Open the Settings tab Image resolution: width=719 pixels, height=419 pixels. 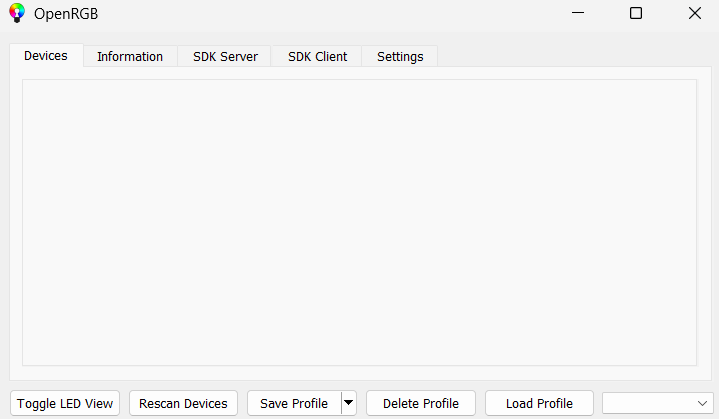pyautogui.click(x=400, y=57)
